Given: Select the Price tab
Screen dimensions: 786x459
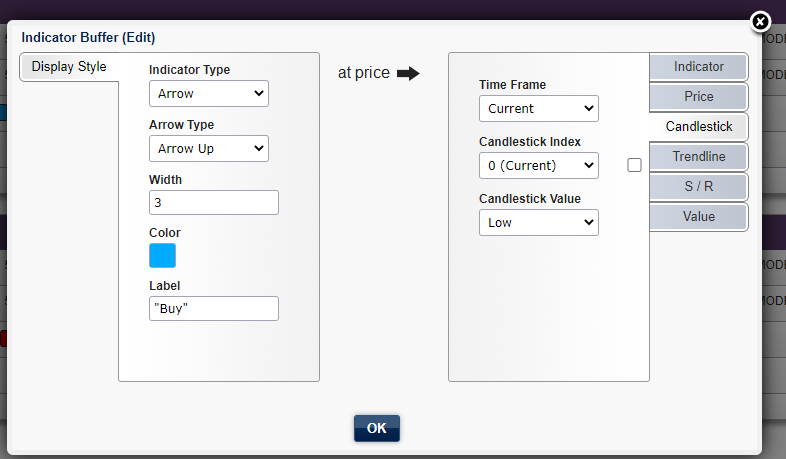Looking at the screenshot, I should coord(698,97).
